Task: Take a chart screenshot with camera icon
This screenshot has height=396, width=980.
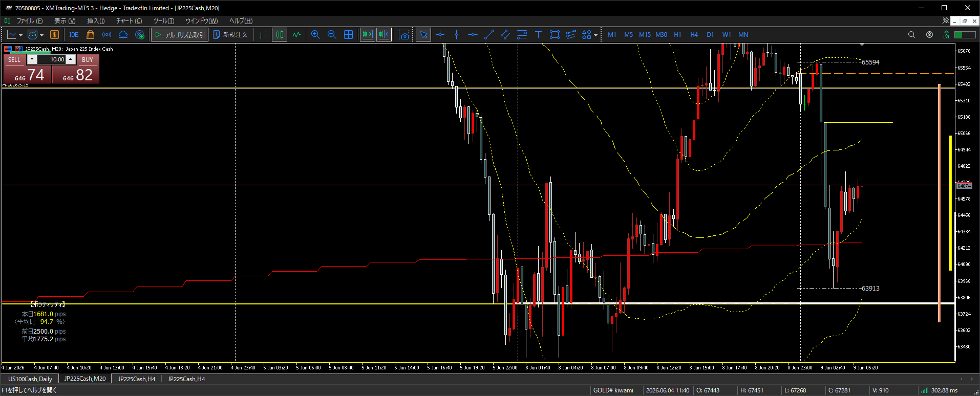Action: click(x=404, y=35)
